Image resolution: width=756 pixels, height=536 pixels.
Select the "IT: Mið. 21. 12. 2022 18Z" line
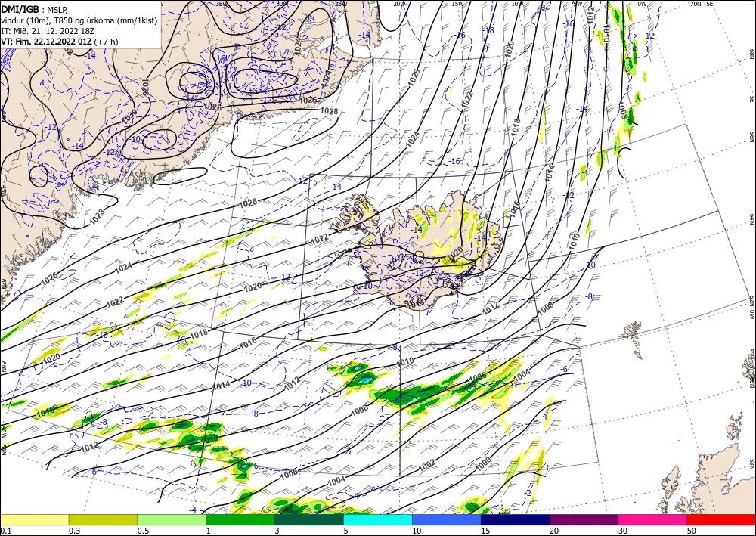48,31
